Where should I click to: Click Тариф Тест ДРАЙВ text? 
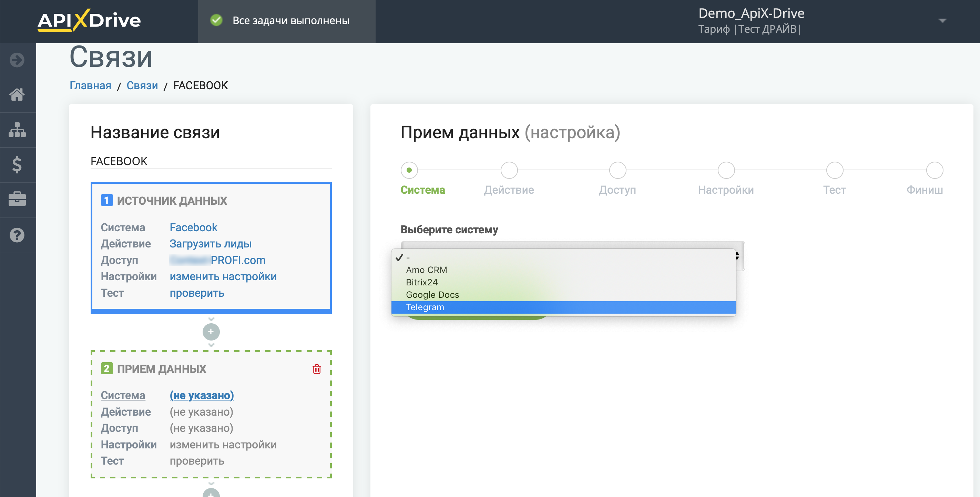tap(749, 29)
